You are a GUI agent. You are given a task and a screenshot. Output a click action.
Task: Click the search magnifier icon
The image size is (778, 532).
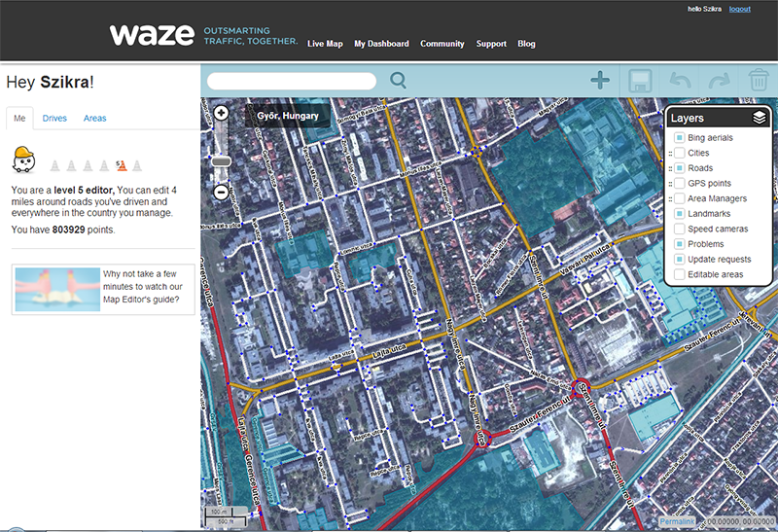[398, 80]
